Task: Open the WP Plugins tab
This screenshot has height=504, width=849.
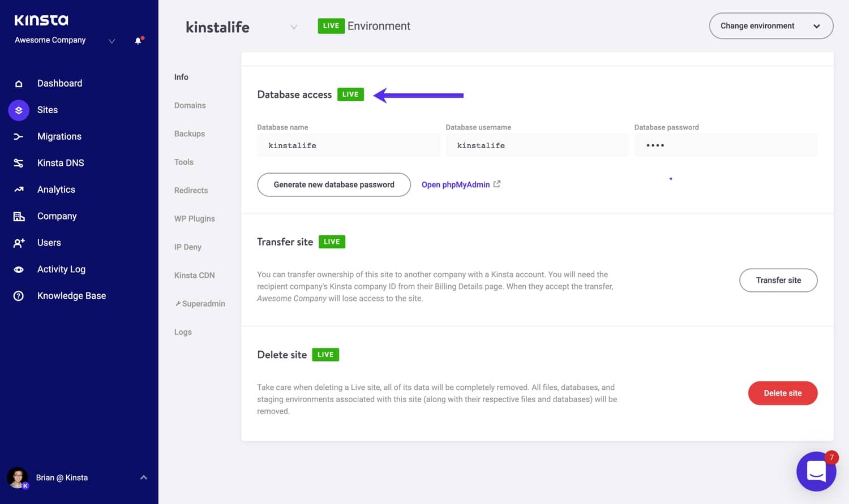Action: coord(195,218)
